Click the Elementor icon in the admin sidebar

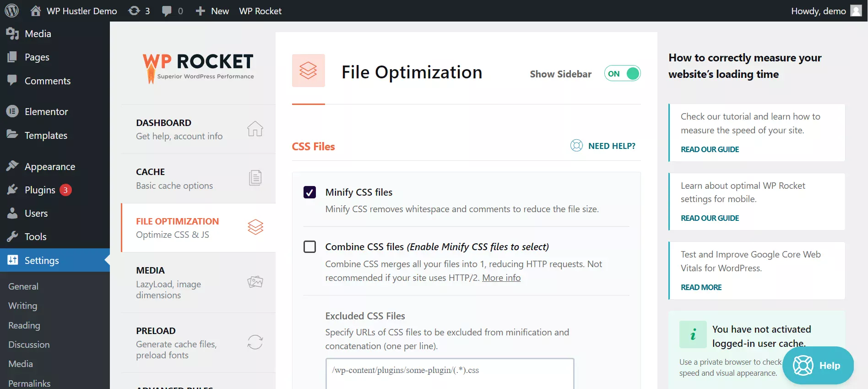pyautogui.click(x=12, y=111)
